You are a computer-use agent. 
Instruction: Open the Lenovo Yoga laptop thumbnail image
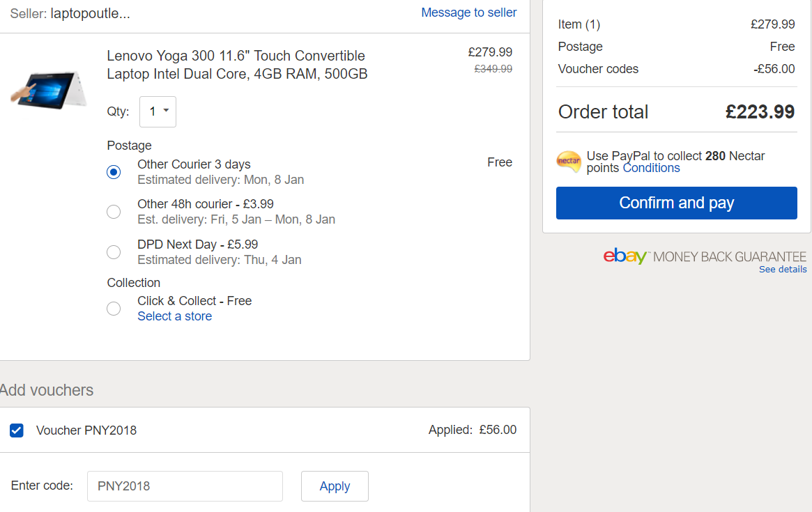tap(49, 90)
